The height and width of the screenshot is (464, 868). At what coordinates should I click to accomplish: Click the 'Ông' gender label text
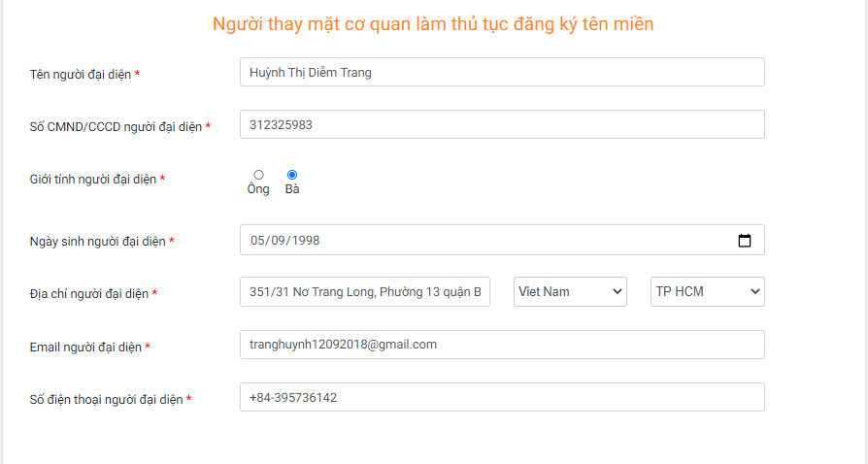tap(258, 189)
